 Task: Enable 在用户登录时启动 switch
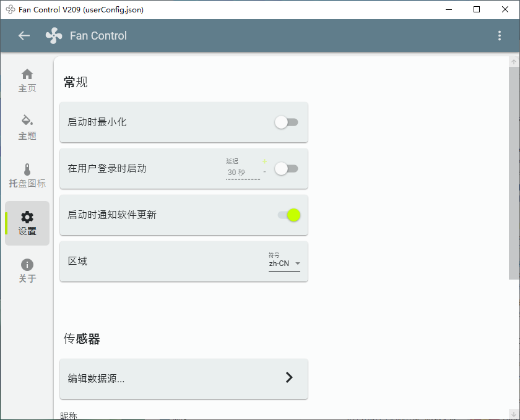[x=286, y=169]
